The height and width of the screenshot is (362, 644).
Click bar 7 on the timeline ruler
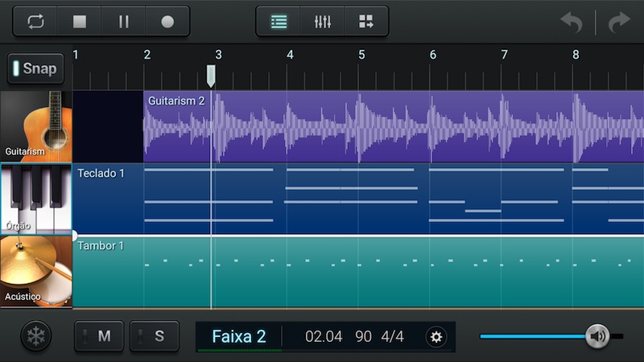(x=505, y=55)
